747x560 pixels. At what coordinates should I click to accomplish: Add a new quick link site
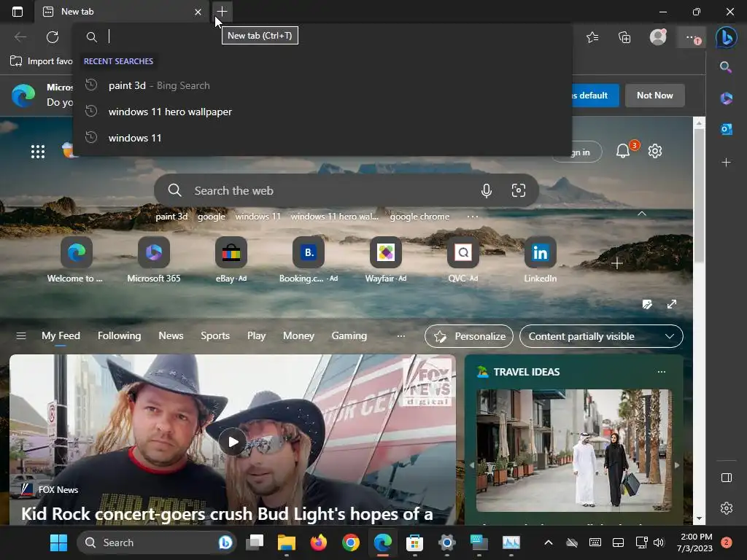pyautogui.click(x=617, y=263)
